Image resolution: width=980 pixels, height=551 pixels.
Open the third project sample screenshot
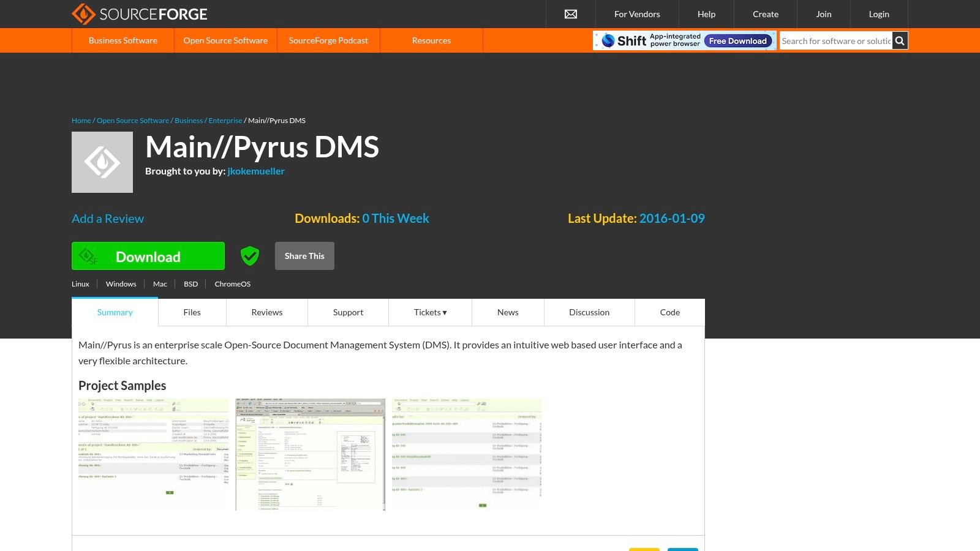coord(467,454)
